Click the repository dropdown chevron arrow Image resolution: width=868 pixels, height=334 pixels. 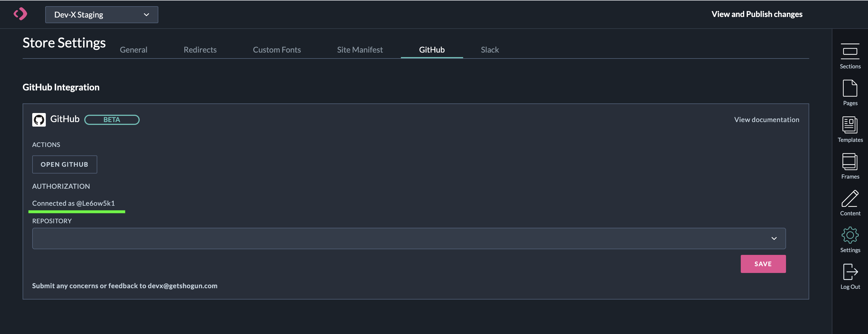tap(774, 238)
